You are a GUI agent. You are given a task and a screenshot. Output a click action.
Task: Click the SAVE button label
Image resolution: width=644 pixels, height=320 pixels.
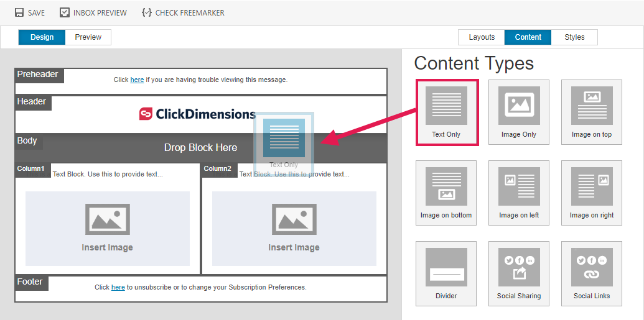click(x=37, y=12)
